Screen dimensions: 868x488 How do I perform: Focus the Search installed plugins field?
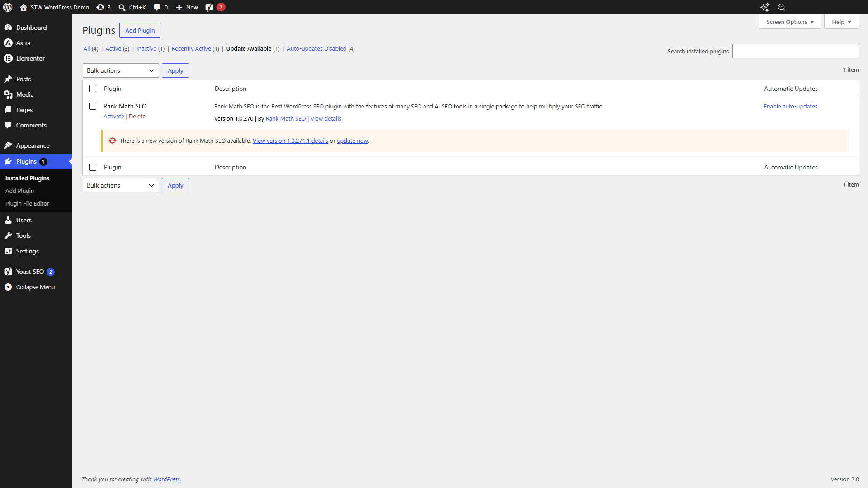coord(795,51)
